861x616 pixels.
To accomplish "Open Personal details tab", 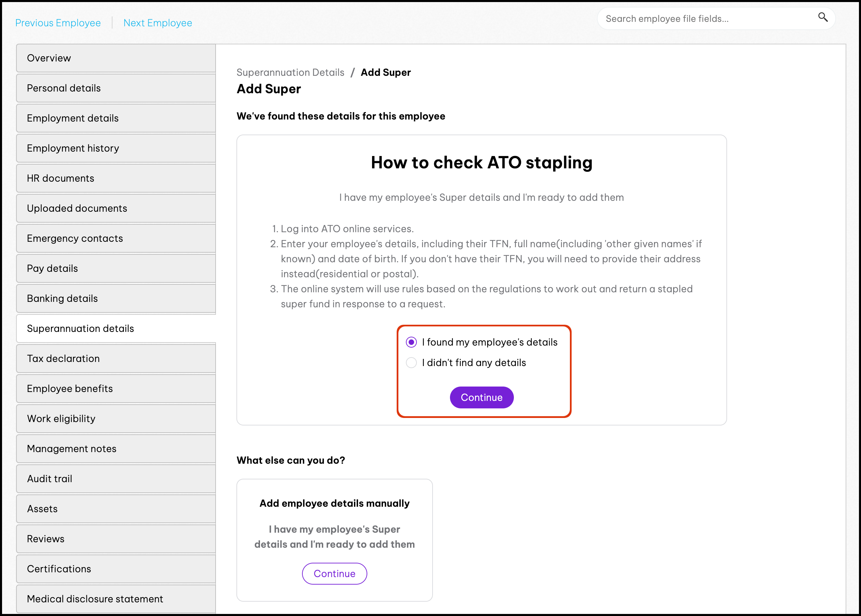I will point(116,88).
